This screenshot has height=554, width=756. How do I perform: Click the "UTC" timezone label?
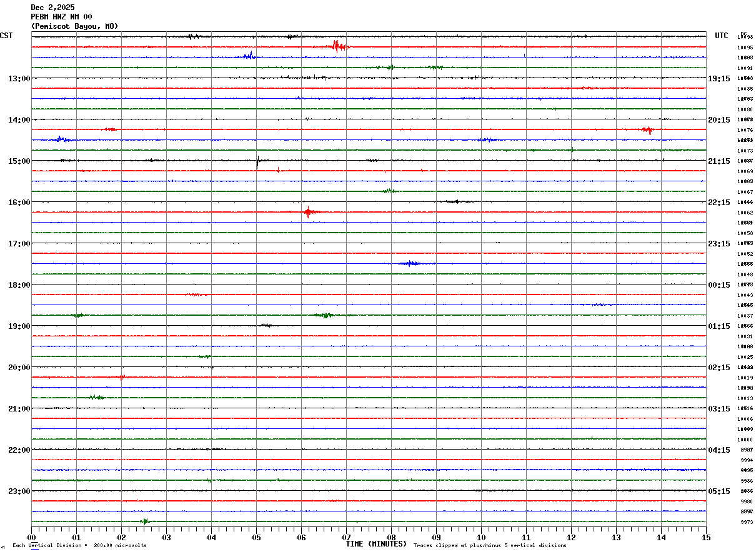(722, 36)
